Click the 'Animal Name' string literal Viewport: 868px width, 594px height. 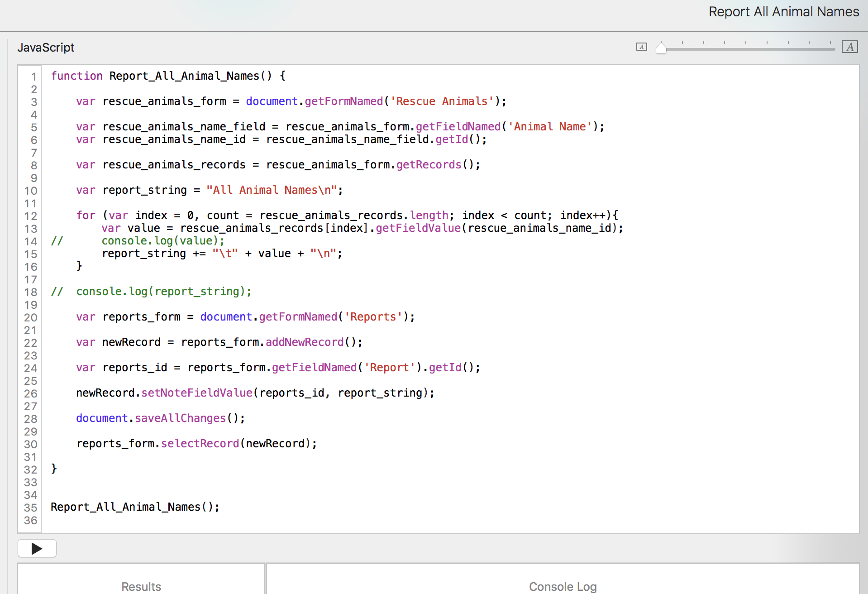click(x=549, y=127)
